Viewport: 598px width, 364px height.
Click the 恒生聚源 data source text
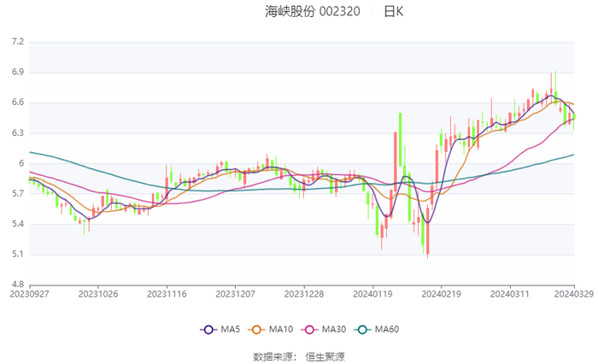pos(325,356)
